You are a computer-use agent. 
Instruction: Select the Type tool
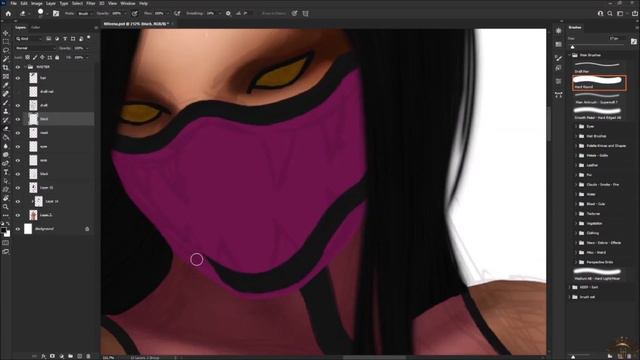(x=6, y=172)
